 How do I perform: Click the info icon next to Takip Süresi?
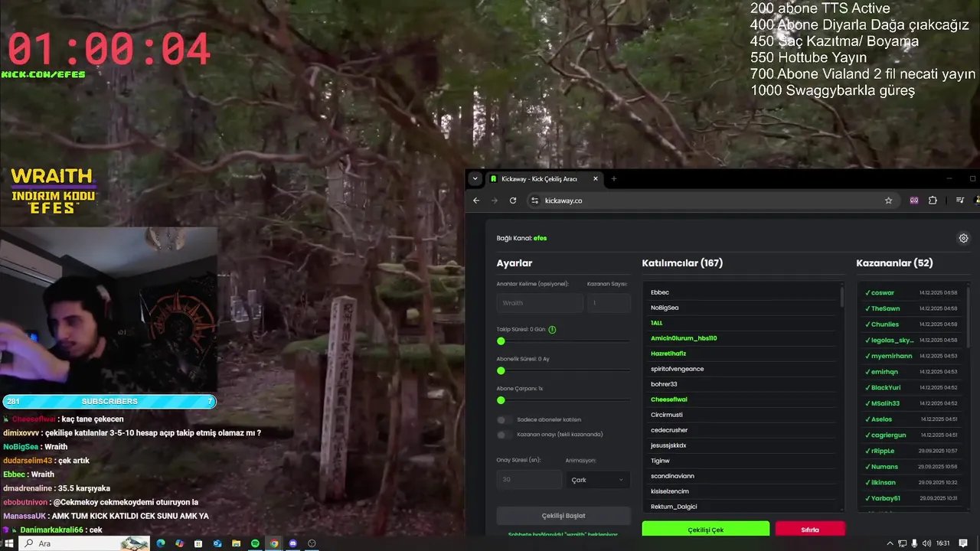pyautogui.click(x=552, y=329)
